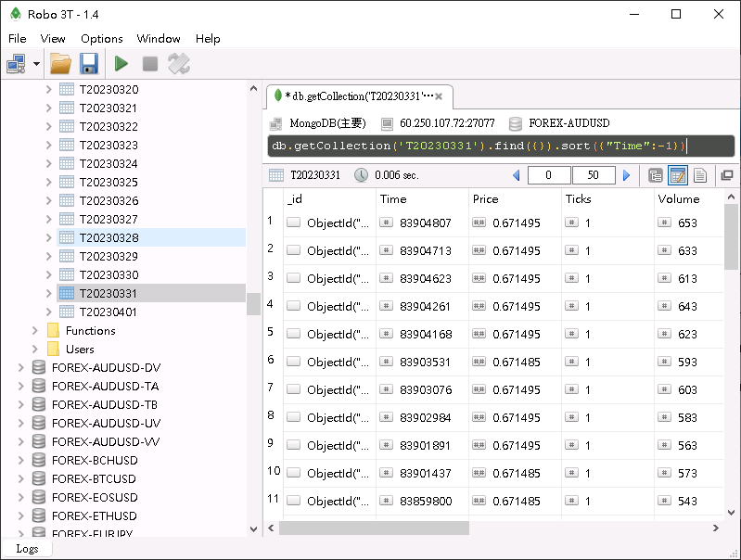Go to next page of results
The height and width of the screenshot is (560, 741).
[x=627, y=175]
